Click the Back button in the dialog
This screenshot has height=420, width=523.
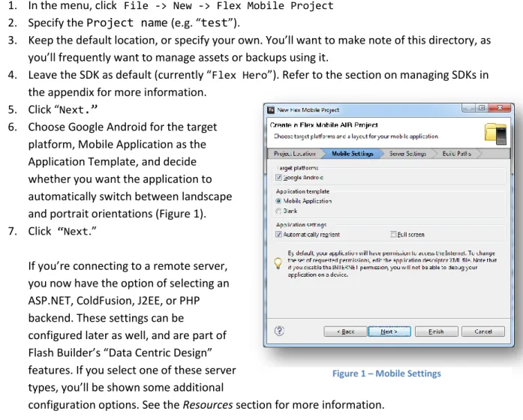pyautogui.click(x=345, y=331)
